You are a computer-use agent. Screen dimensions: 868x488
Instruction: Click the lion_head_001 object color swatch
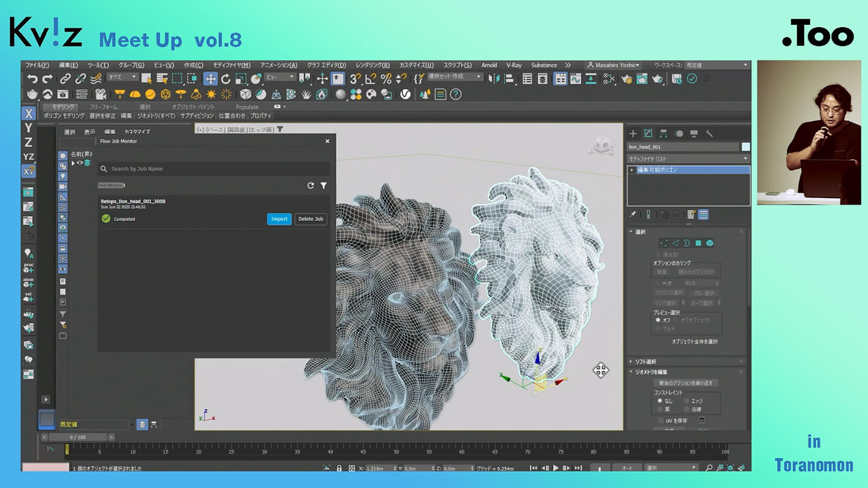(x=746, y=147)
